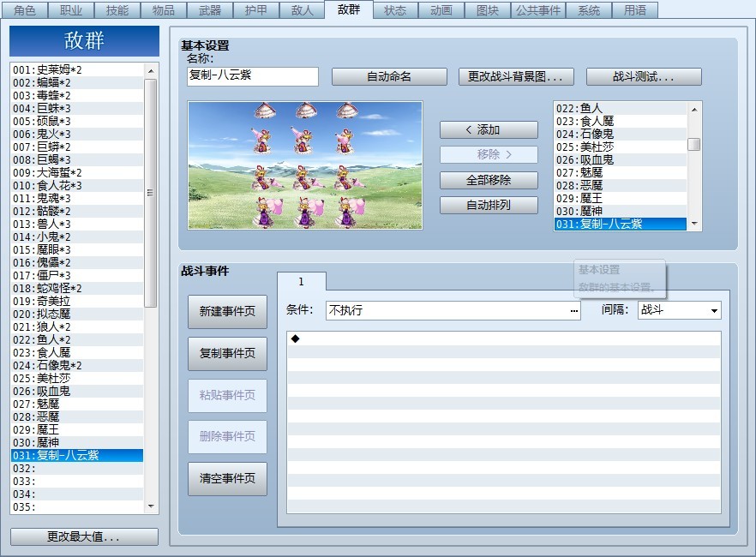This screenshot has width=756, height=557.
Task: Open the 公共事件 tab
Action: coord(538,10)
